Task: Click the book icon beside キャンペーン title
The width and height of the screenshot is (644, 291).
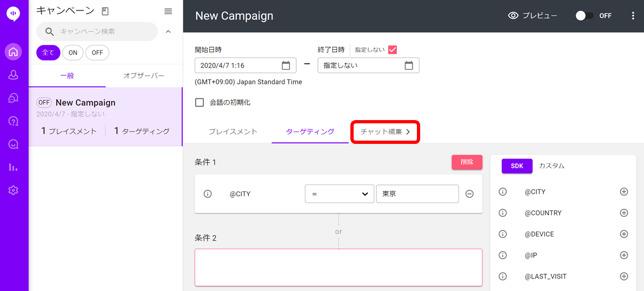Action: [105, 11]
